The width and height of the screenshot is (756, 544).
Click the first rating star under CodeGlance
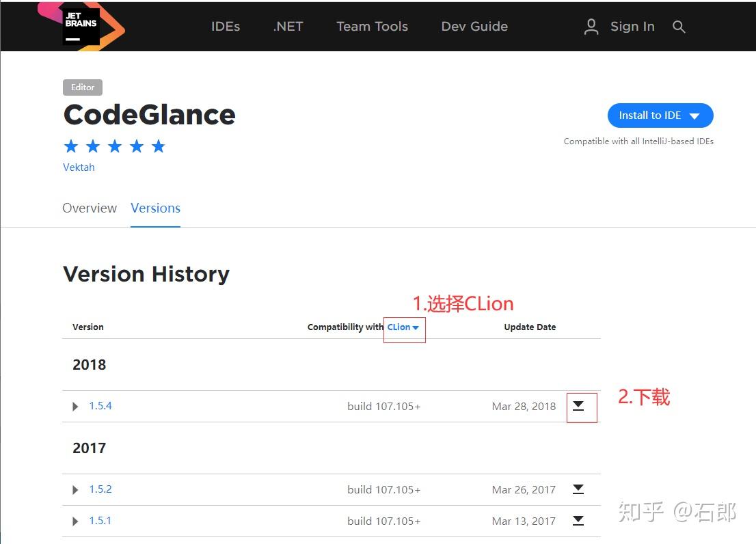coord(71,146)
